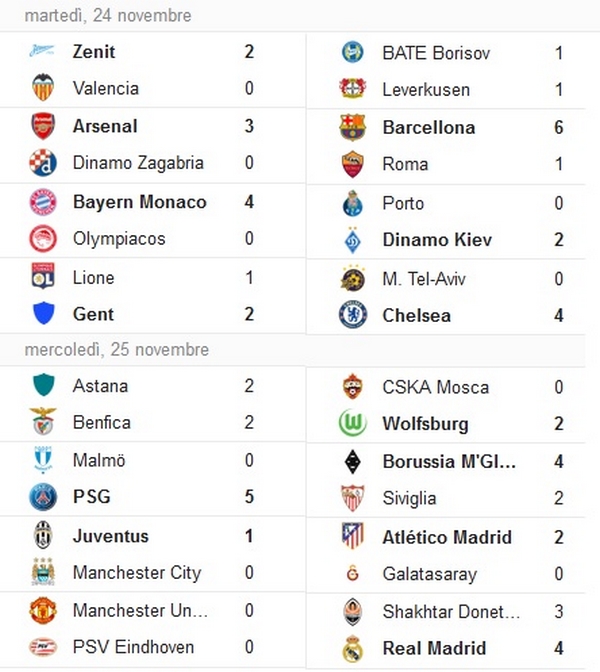Click the Arsenal club crest
Image resolution: width=600 pixels, height=672 pixels.
click(43, 126)
